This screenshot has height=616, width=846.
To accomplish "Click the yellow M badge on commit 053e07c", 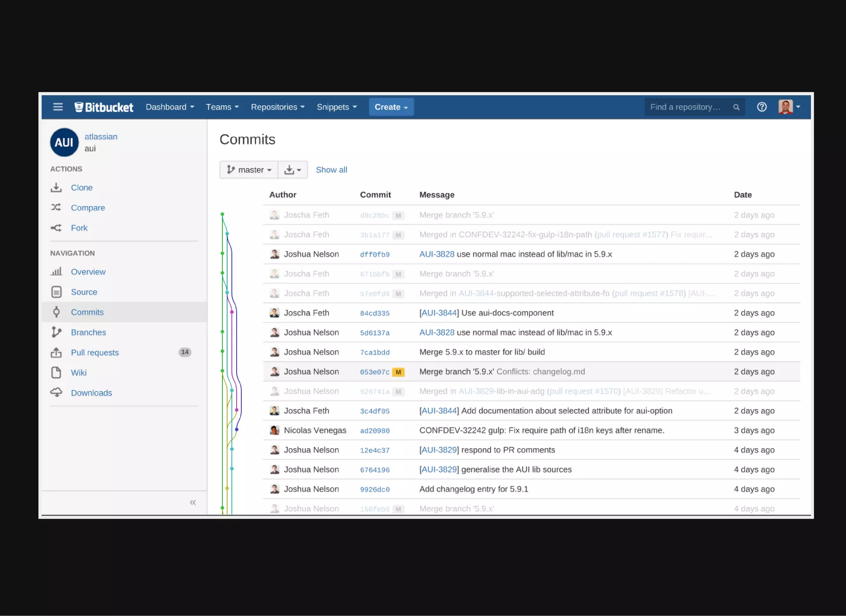I will (x=398, y=372).
